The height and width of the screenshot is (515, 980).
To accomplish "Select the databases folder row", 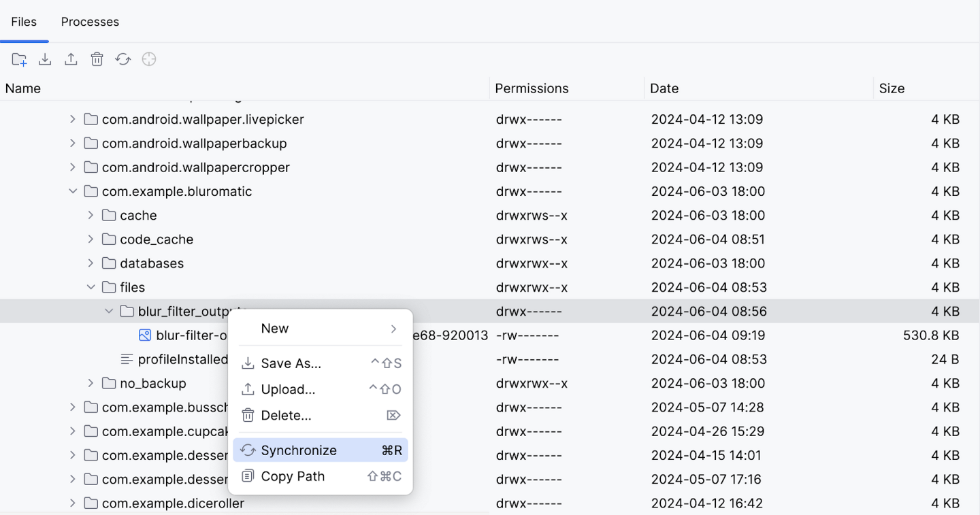I will click(152, 263).
